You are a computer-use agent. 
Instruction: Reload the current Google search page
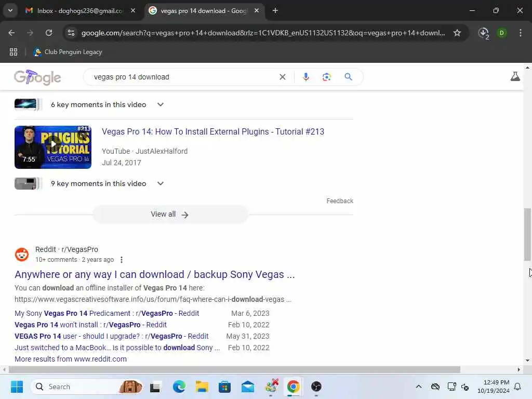[49, 33]
